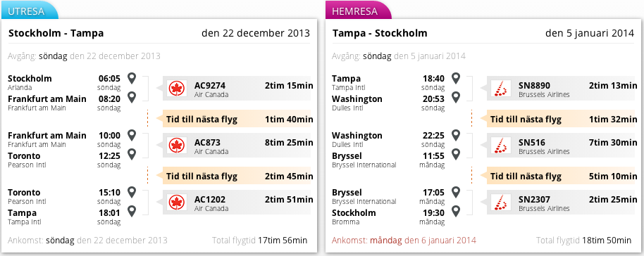Image resolution: width=644 pixels, height=256 pixels.
Task: Click flight number SN516
Action: [x=532, y=142]
